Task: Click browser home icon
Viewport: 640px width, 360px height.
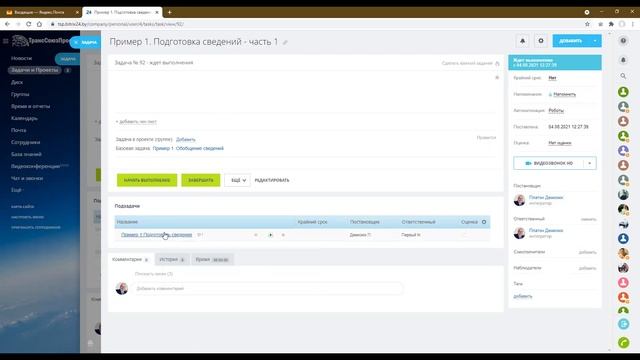Action: pos(39,24)
